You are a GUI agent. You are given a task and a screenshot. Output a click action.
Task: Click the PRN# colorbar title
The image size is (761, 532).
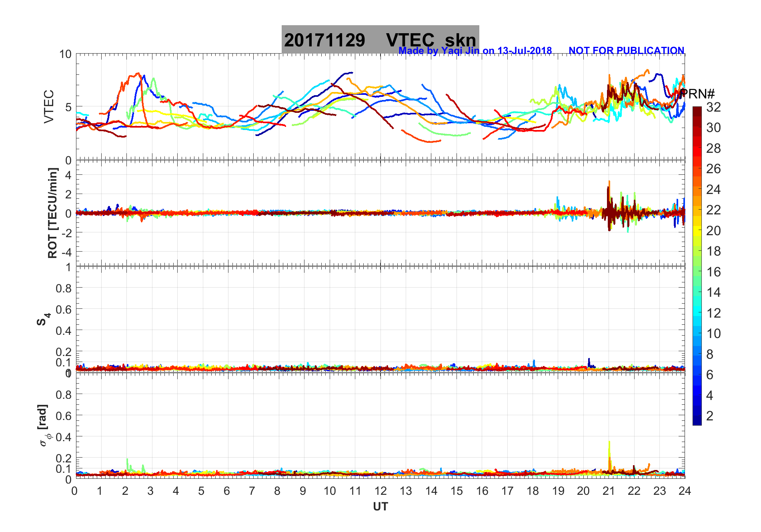pos(697,94)
